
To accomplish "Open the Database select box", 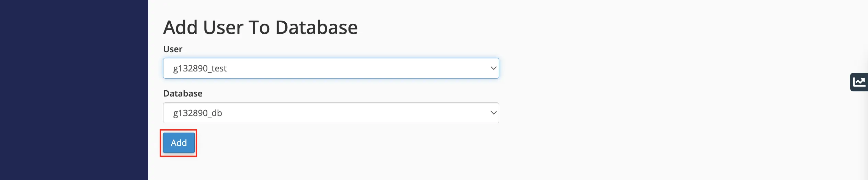I will click(x=331, y=113).
